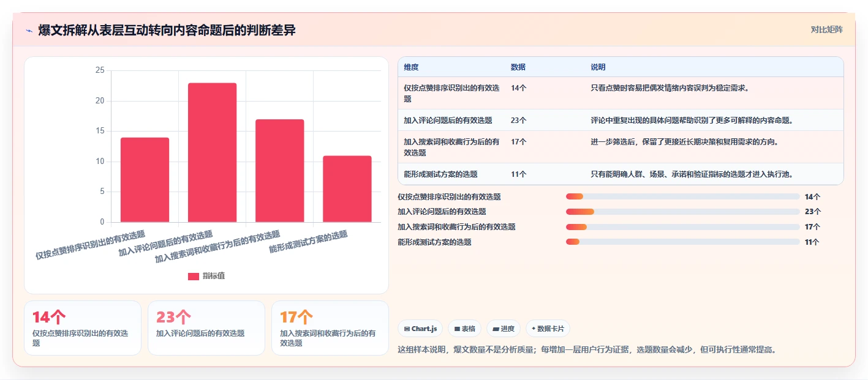Click table cell 11个 in 数据 column
868x380 pixels.
click(518, 174)
